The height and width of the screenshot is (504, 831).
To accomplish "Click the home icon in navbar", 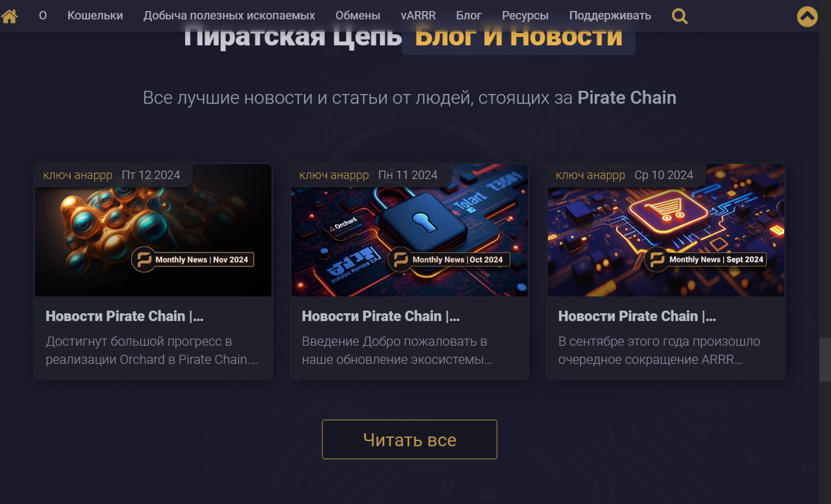I will tap(10, 16).
